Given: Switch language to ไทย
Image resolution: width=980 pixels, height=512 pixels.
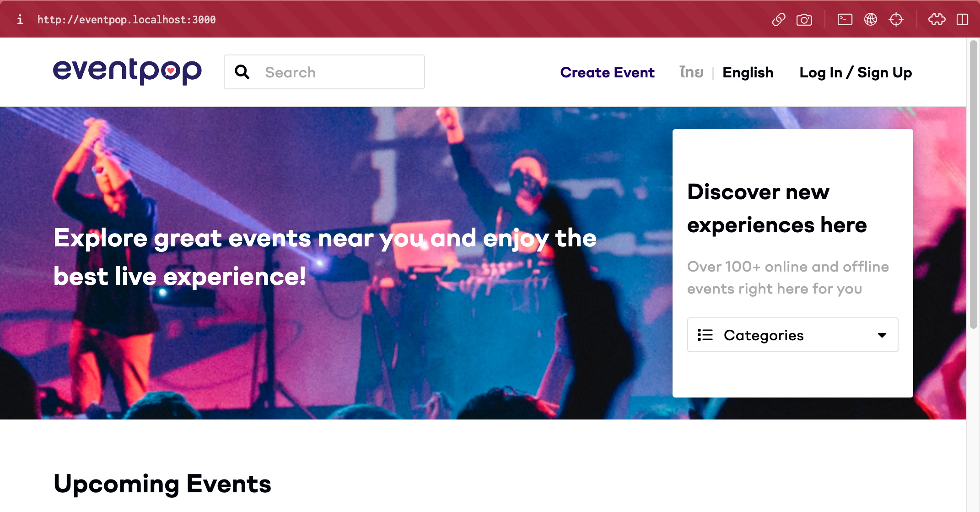Looking at the screenshot, I should tap(691, 72).
